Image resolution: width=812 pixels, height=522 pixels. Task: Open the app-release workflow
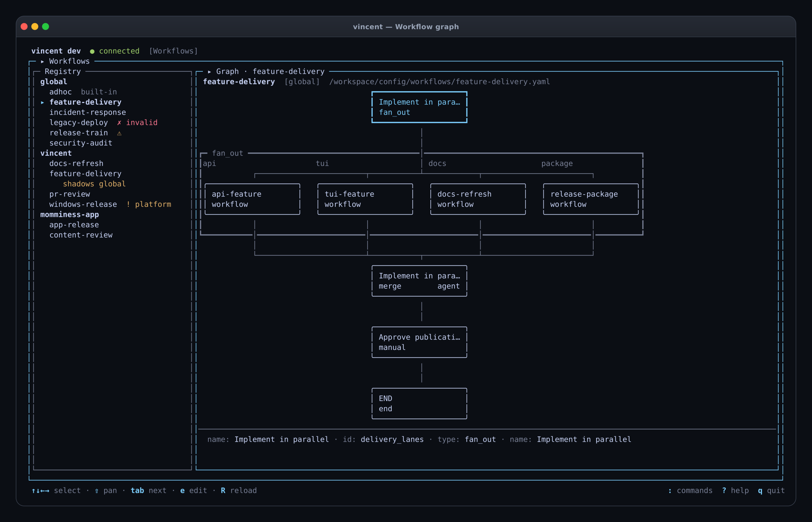[x=74, y=225]
